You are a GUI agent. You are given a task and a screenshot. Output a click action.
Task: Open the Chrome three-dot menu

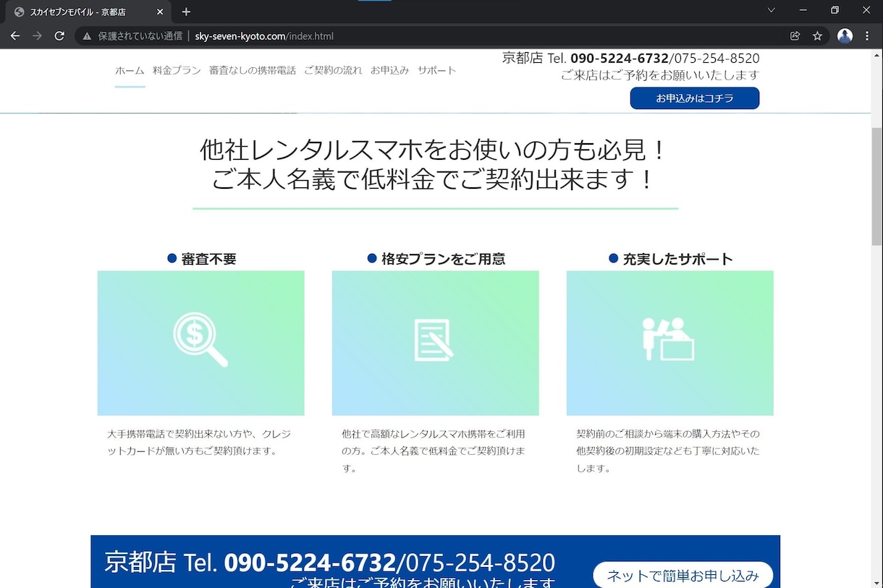tap(867, 35)
